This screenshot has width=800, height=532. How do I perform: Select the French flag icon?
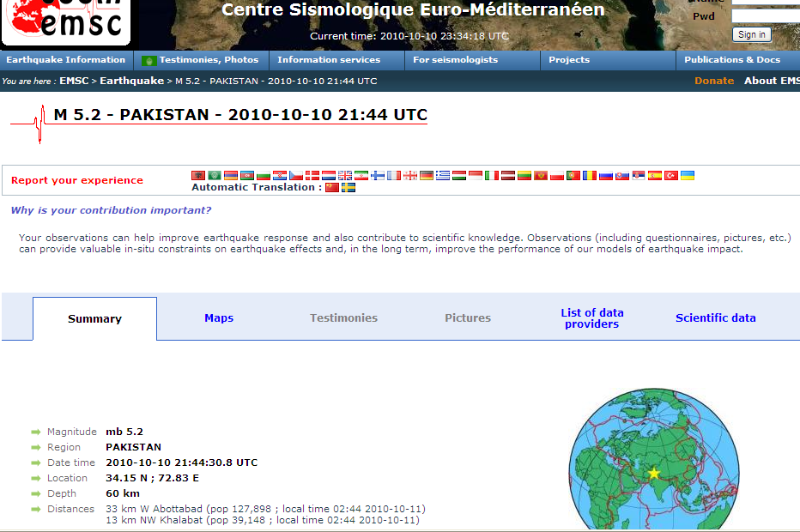click(x=394, y=175)
